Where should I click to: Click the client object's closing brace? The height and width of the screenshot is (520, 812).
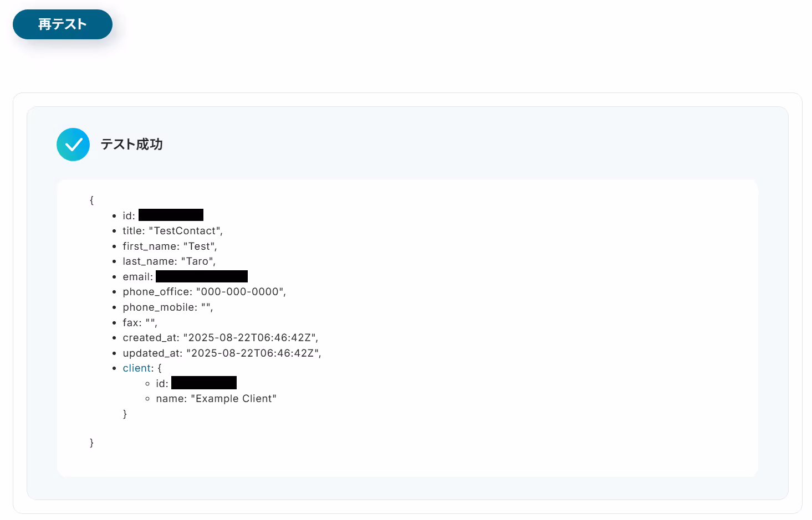pyautogui.click(x=125, y=414)
